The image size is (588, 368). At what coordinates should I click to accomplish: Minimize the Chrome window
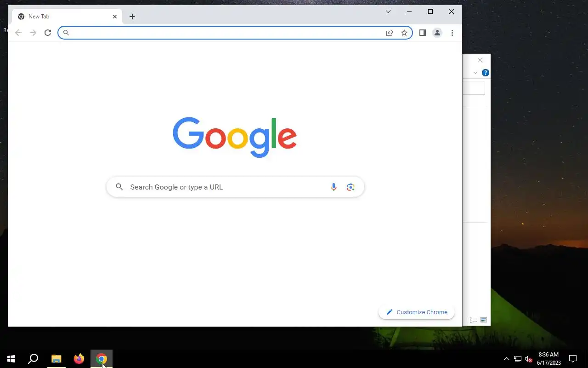[409, 11]
